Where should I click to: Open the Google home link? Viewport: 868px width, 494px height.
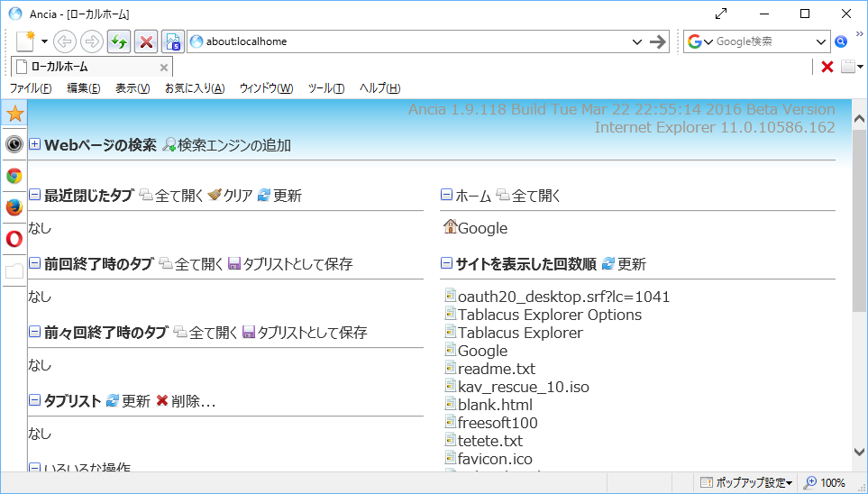482,228
